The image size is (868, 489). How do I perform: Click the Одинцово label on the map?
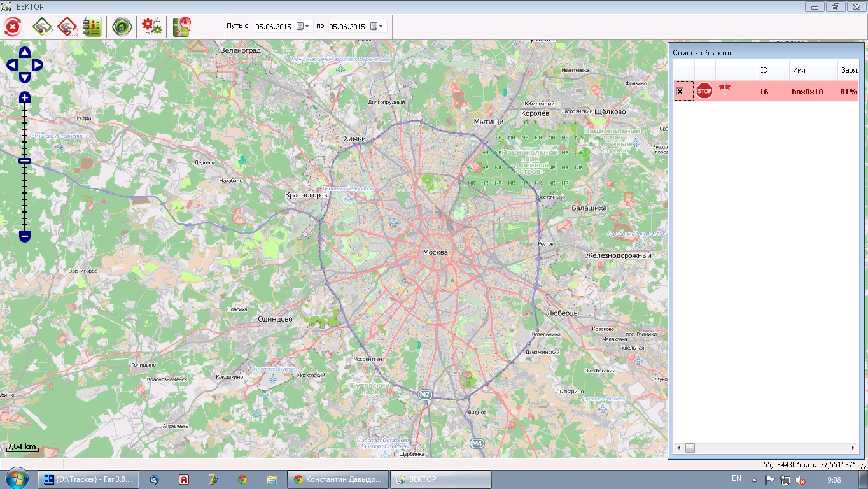pyautogui.click(x=275, y=319)
